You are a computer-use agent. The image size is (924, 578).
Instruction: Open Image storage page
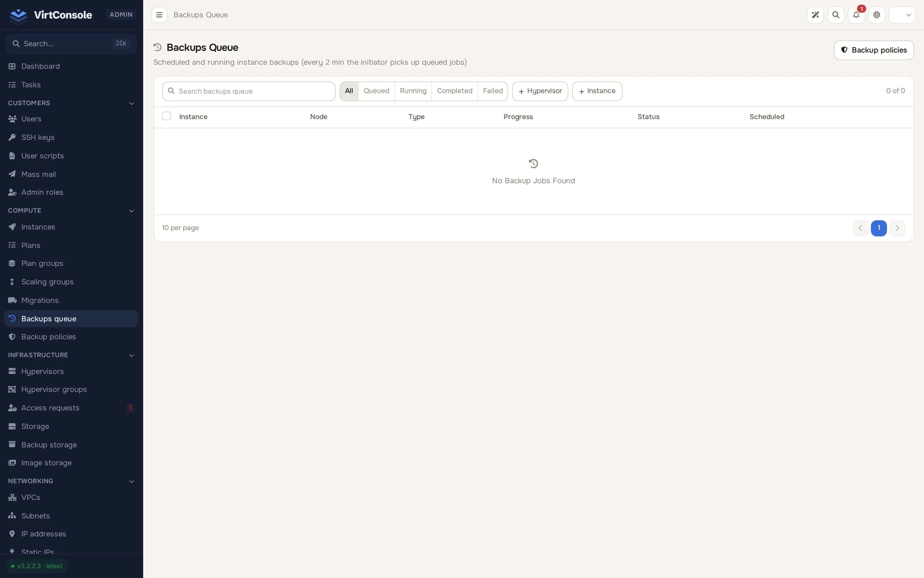[71, 463]
